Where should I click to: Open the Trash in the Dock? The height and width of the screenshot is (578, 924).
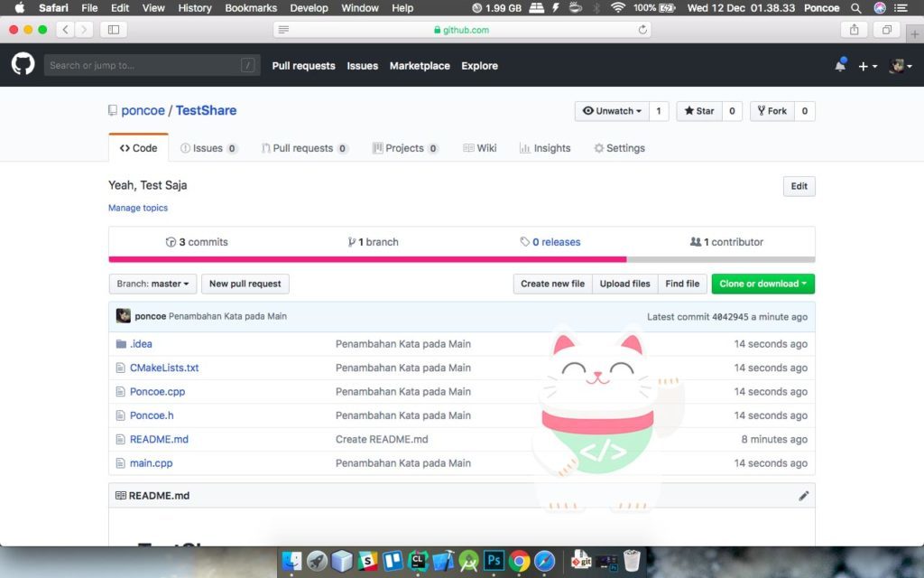[x=632, y=561]
